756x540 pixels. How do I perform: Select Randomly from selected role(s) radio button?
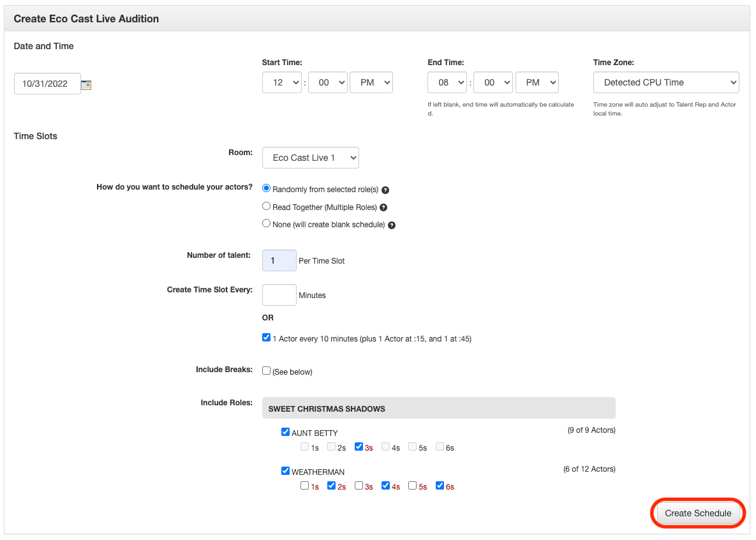[x=266, y=189]
